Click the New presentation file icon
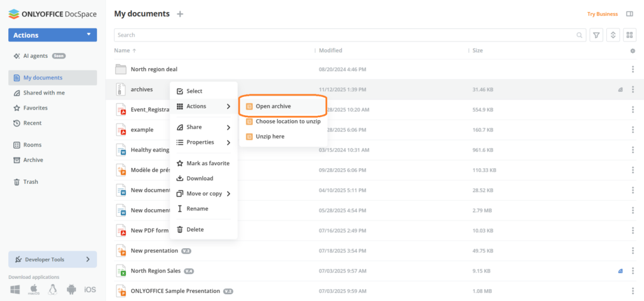Screen dimensions: 644x301 point(121,251)
